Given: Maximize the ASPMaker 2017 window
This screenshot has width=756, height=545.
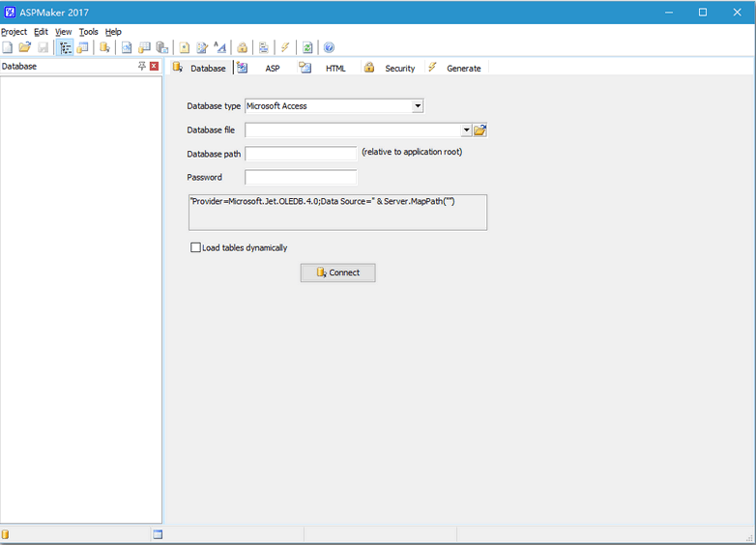Looking at the screenshot, I should coord(703,13).
